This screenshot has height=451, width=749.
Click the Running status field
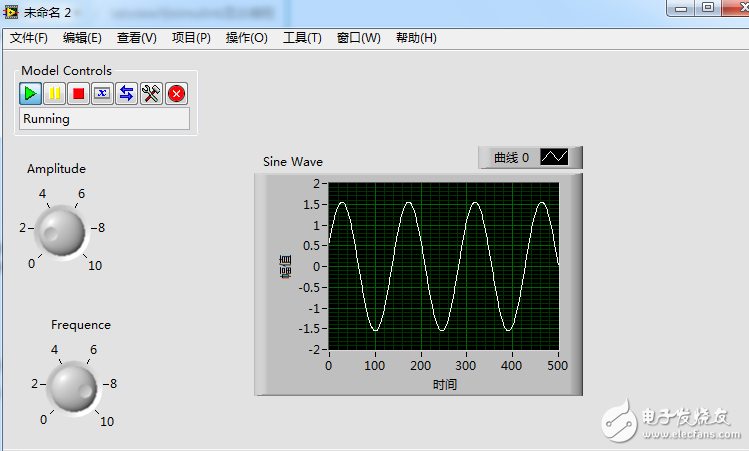(x=104, y=118)
